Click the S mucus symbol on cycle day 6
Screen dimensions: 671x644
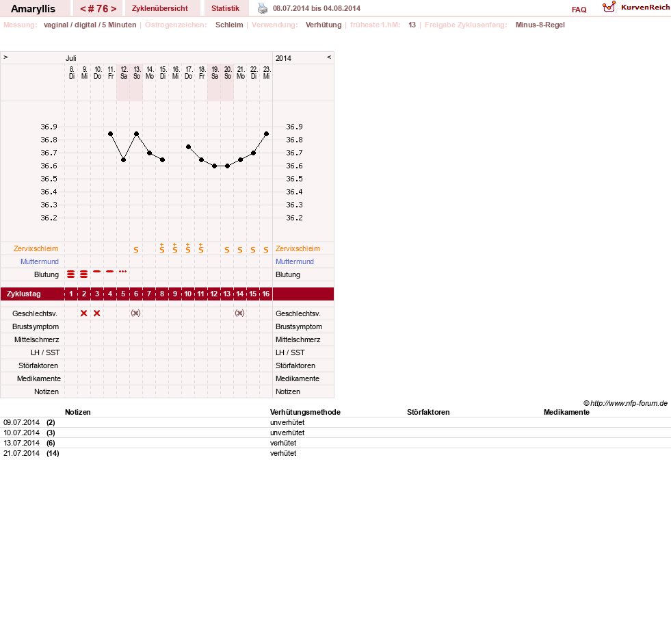click(136, 250)
